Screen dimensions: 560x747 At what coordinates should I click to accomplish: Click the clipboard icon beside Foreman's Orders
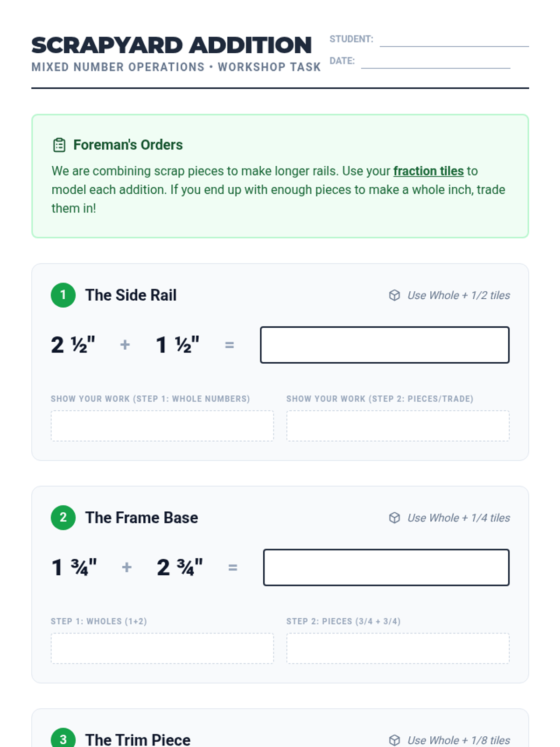[x=59, y=145]
